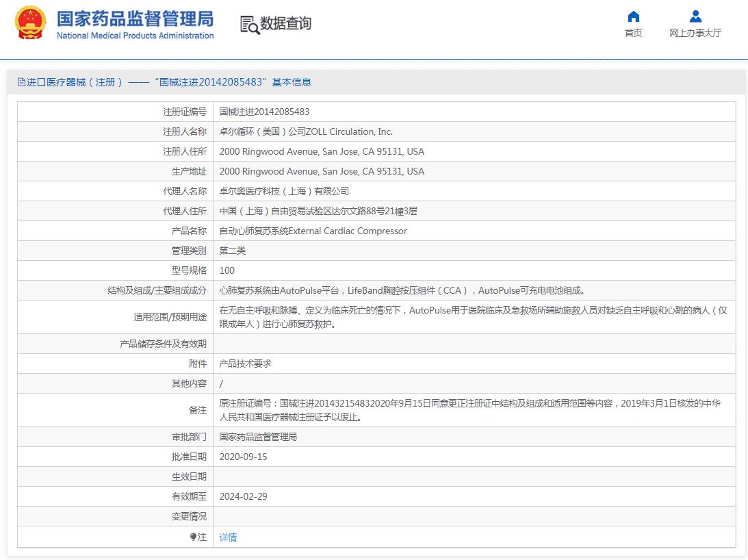Image resolution: width=748 pixels, height=560 pixels.
Task: Click the 产品名称 label cell
Action: click(115, 231)
